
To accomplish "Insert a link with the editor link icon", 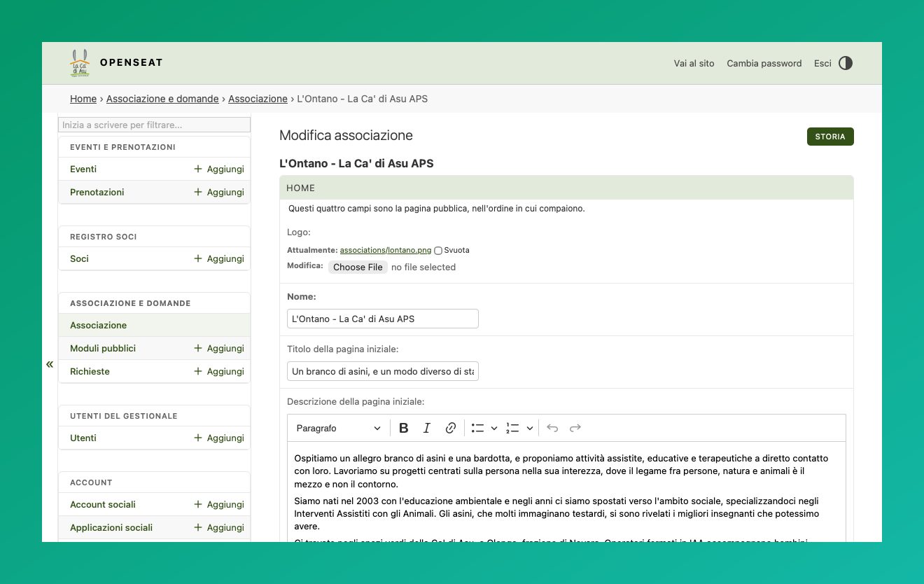I will [x=451, y=428].
